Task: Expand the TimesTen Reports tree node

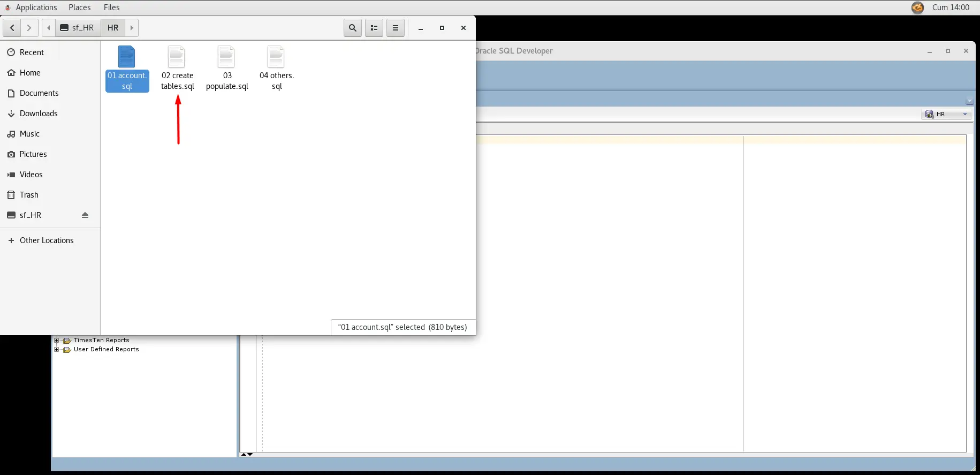Action: click(57, 341)
